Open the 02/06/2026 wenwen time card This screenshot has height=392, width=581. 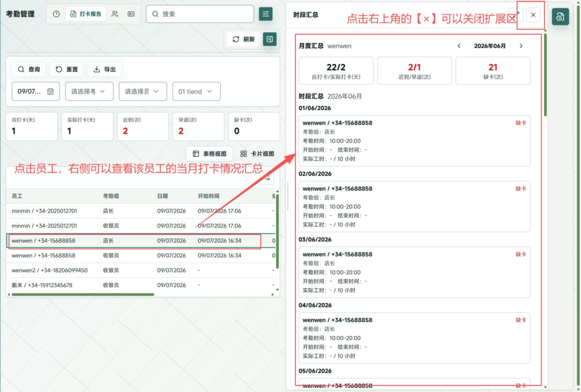(x=414, y=206)
